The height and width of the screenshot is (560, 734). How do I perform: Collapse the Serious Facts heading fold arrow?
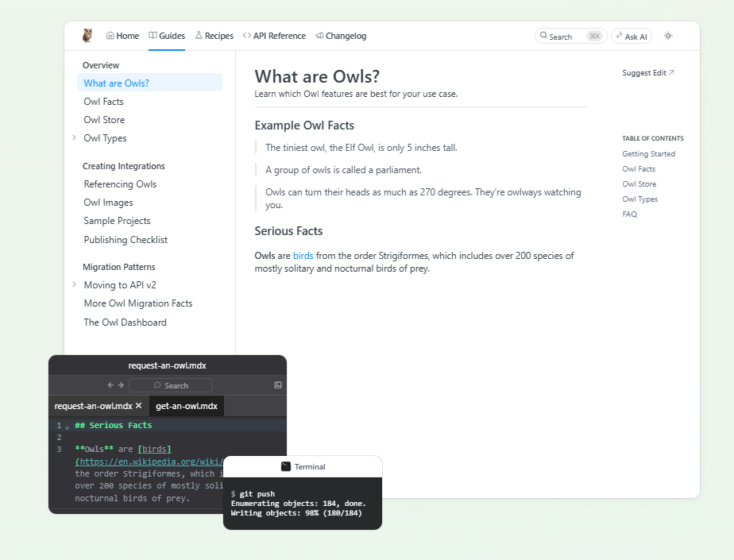tap(68, 427)
